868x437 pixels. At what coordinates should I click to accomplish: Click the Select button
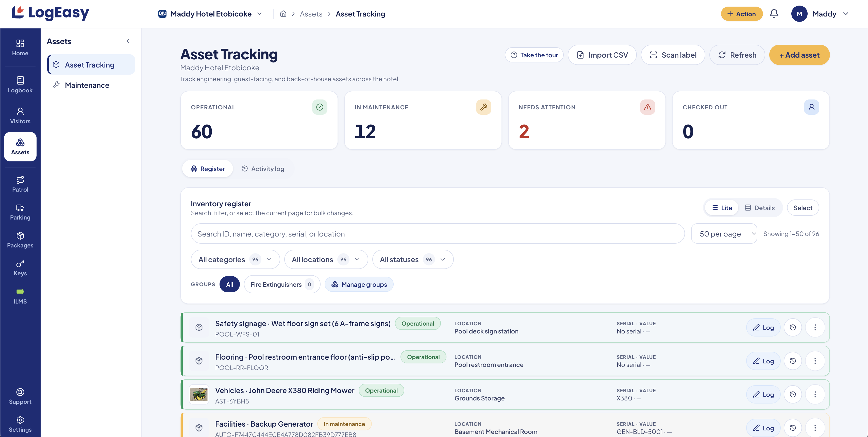click(803, 208)
